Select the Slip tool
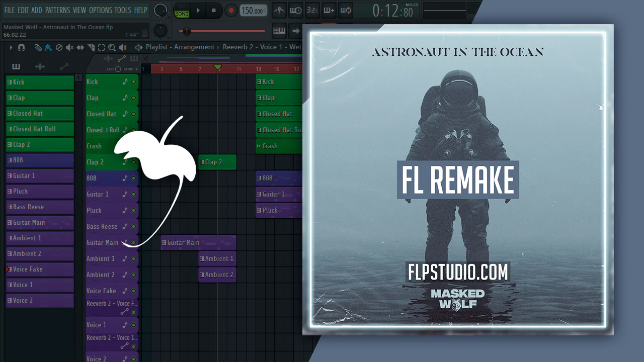The height and width of the screenshot is (362, 644). 81,47
